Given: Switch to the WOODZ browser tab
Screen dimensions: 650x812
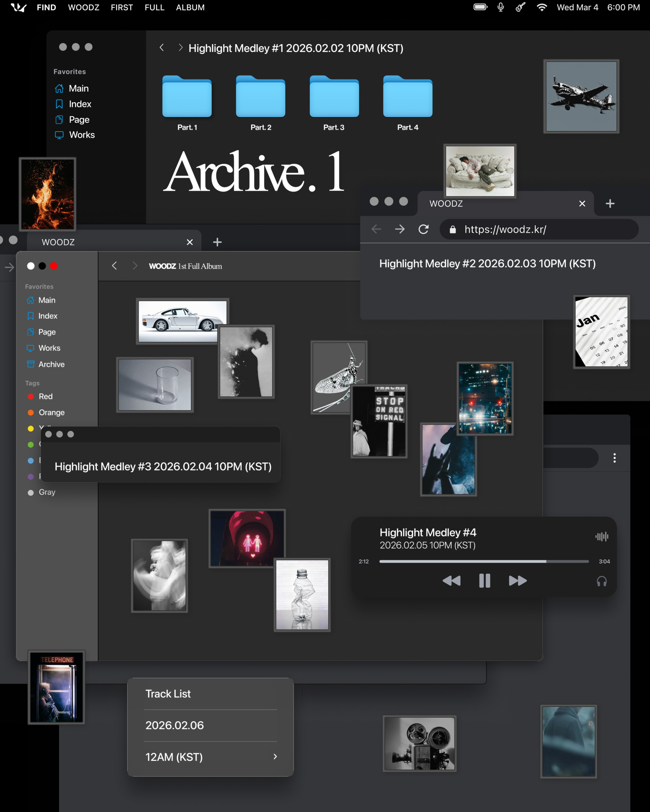Looking at the screenshot, I should [446, 203].
